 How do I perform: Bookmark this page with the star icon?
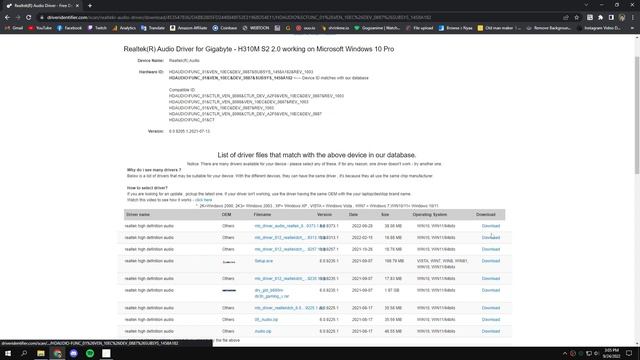click(577, 18)
